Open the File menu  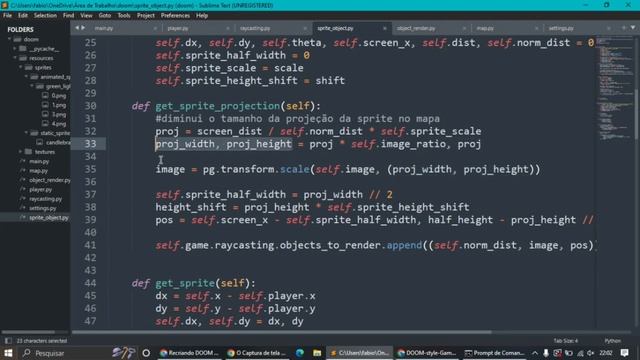click(x=7, y=16)
